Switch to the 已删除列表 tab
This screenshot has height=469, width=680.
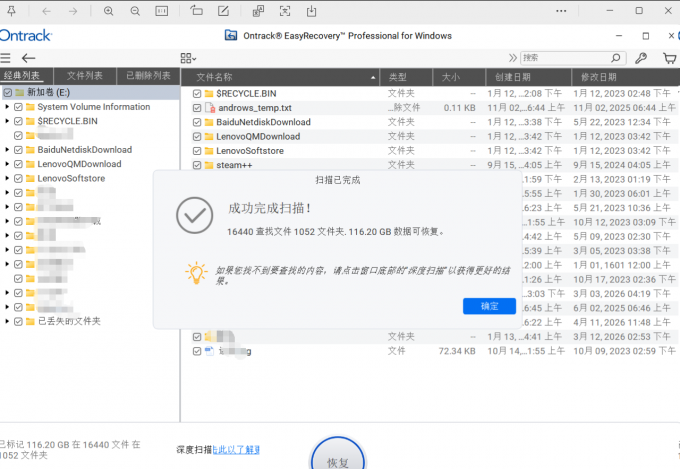pyautogui.click(x=148, y=76)
